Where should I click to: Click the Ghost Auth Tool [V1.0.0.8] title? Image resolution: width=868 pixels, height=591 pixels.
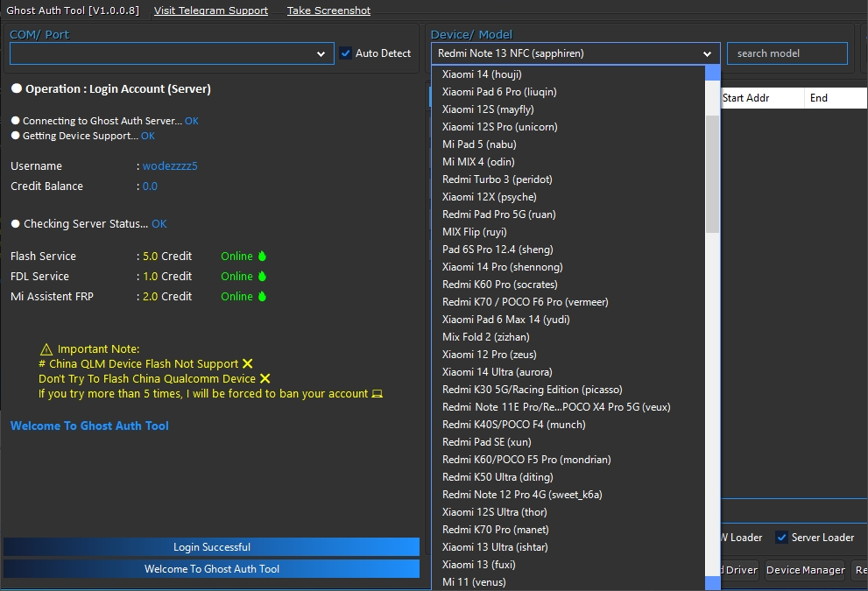point(73,11)
